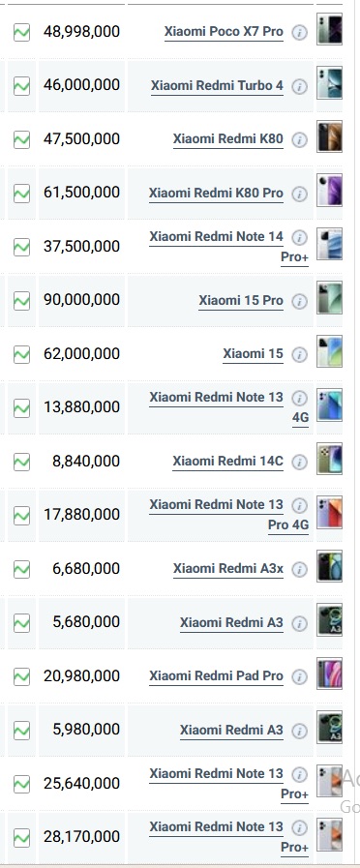View price trend chart for Xiaomi 15
The image size is (360, 868).
click(21, 354)
